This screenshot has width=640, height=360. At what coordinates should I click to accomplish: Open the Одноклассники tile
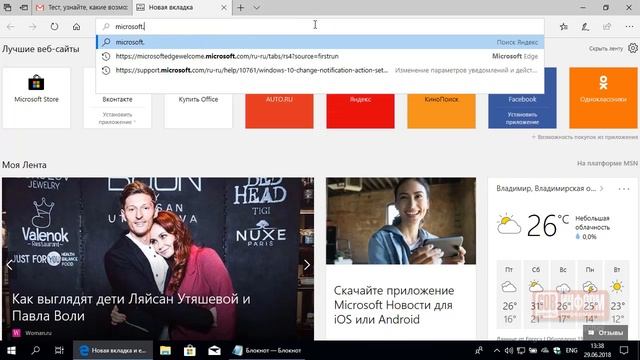coord(603,98)
